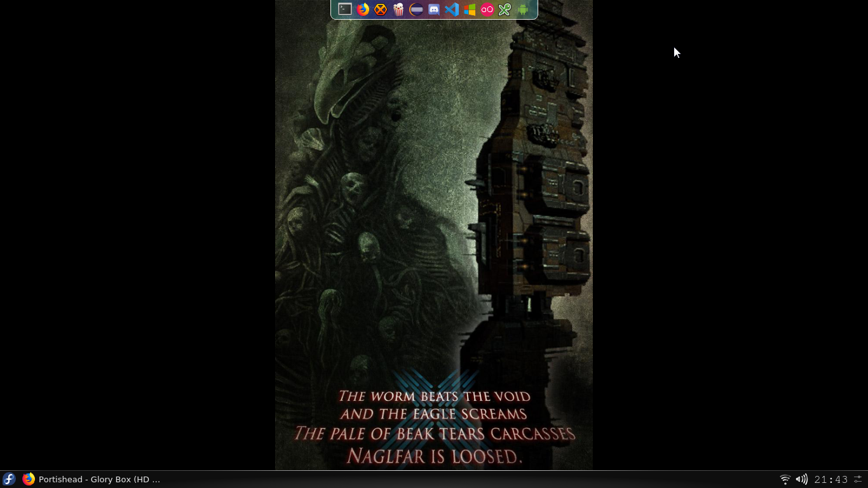Open the volume control in the tray
The image size is (868, 488).
[x=801, y=479]
